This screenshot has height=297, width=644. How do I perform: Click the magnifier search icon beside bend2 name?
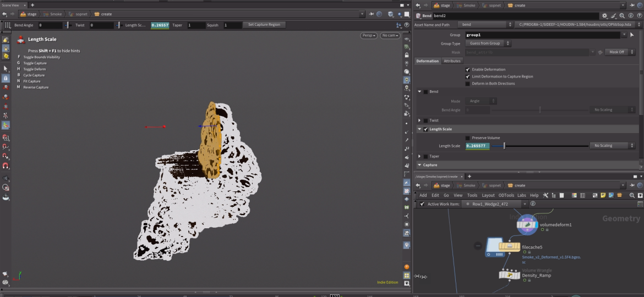tap(622, 16)
